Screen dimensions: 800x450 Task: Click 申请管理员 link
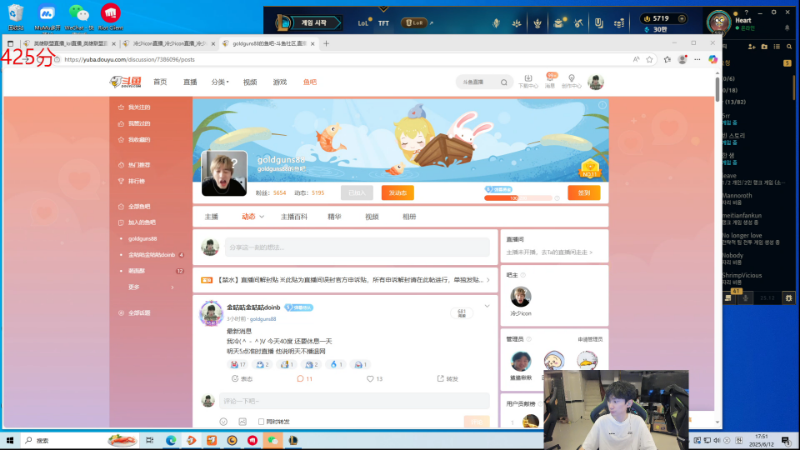[590, 339]
